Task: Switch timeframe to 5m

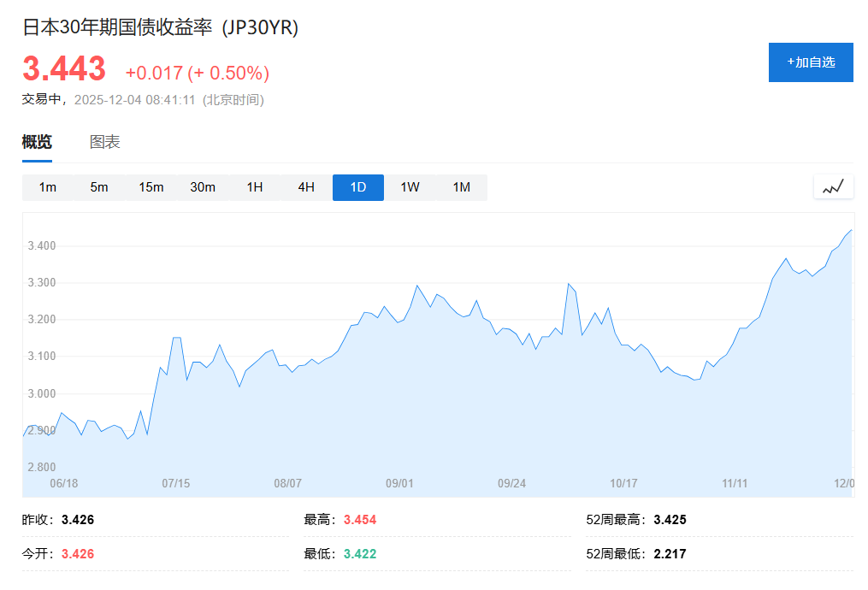Action: tap(99, 186)
